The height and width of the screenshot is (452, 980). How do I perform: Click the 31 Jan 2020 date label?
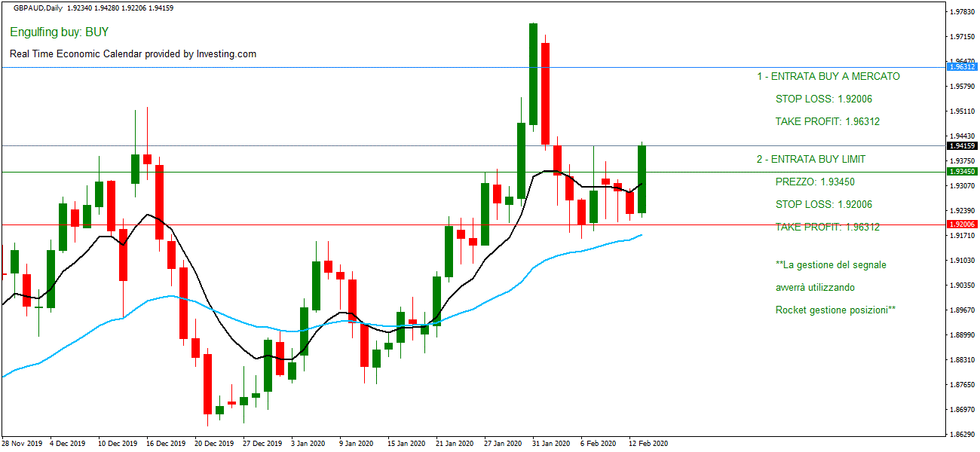tap(551, 444)
